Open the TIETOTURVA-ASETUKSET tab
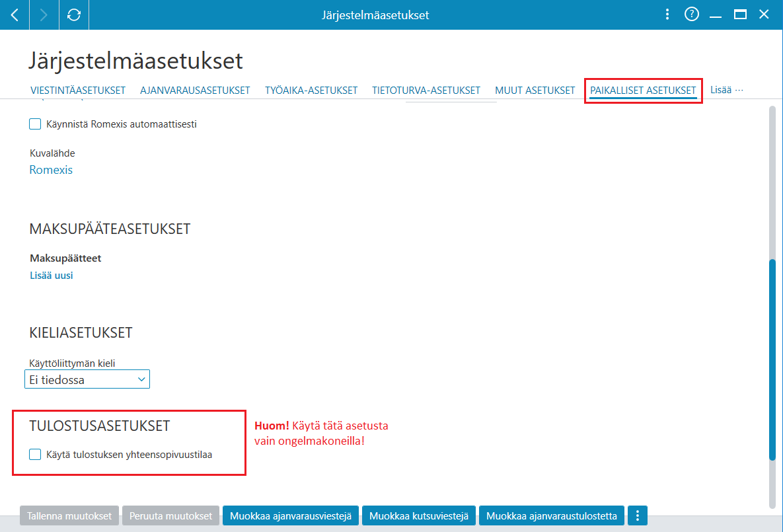 tap(426, 91)
